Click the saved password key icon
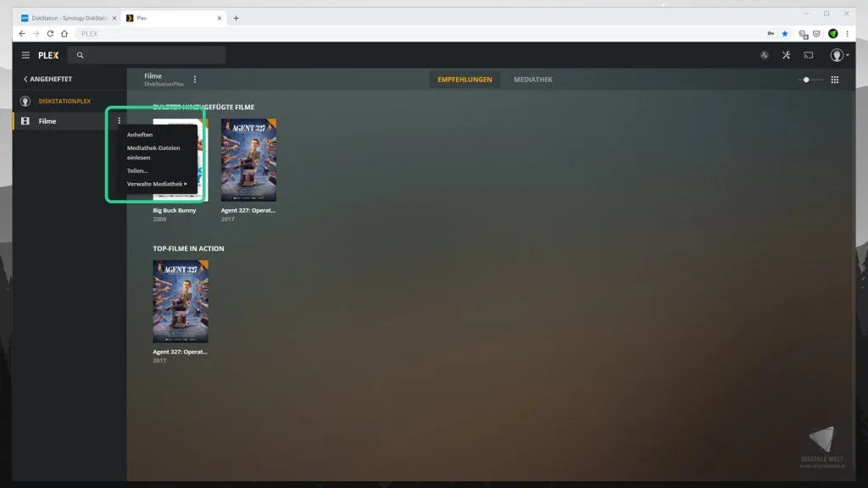Viewport: 868px width, 488px height. [x=771, y=34]
